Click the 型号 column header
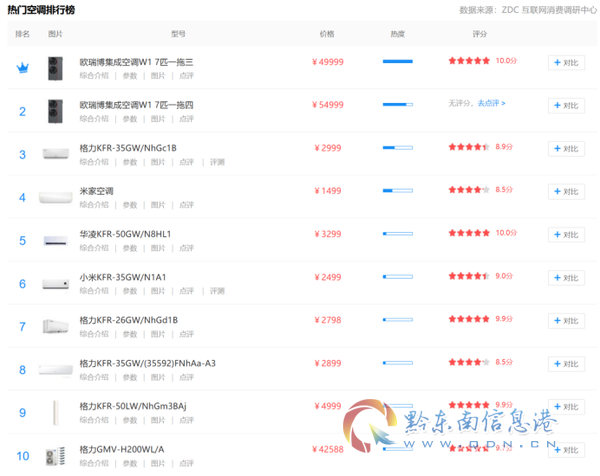Viewport: 600px width, 476px height. [x=178, y=34]
